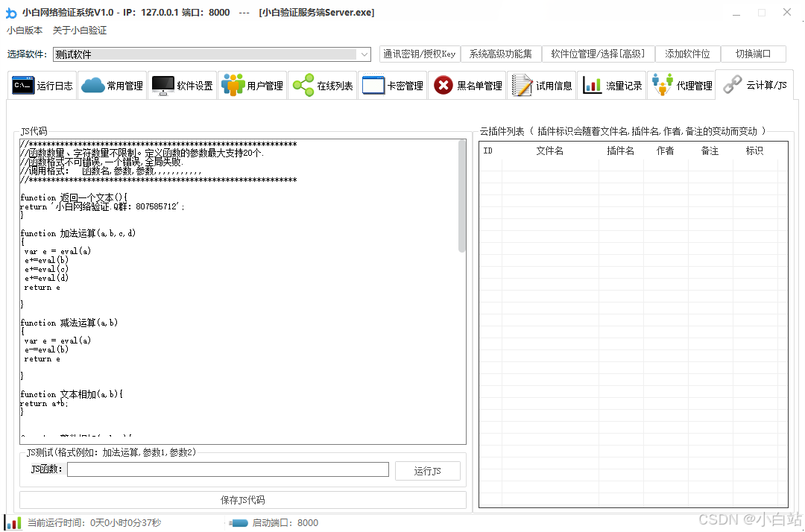Viewport: 805px width, 532px height.
Task: Click the 通讯密钥/授权Key button
Action: (x=420, y=54)
